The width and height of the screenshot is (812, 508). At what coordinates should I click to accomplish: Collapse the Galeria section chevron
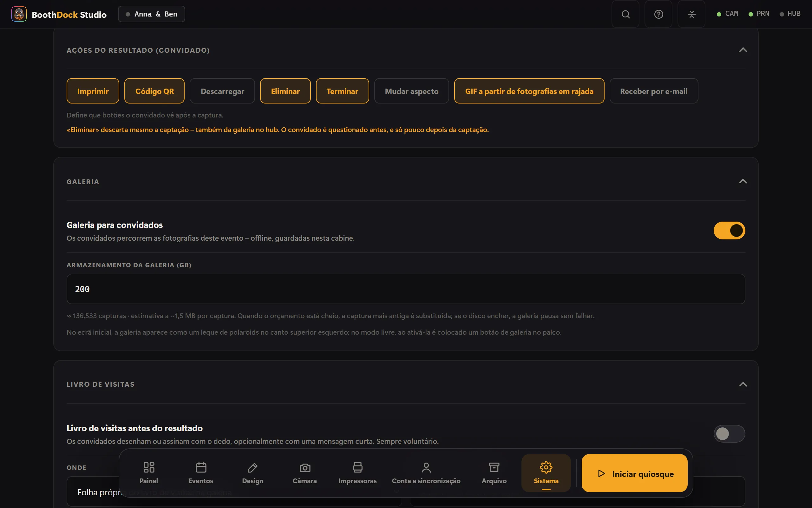[x=743, y=181]
